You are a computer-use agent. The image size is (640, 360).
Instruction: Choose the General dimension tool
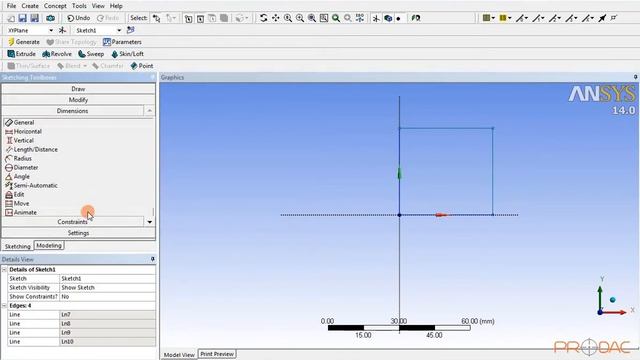pos(19,122)
